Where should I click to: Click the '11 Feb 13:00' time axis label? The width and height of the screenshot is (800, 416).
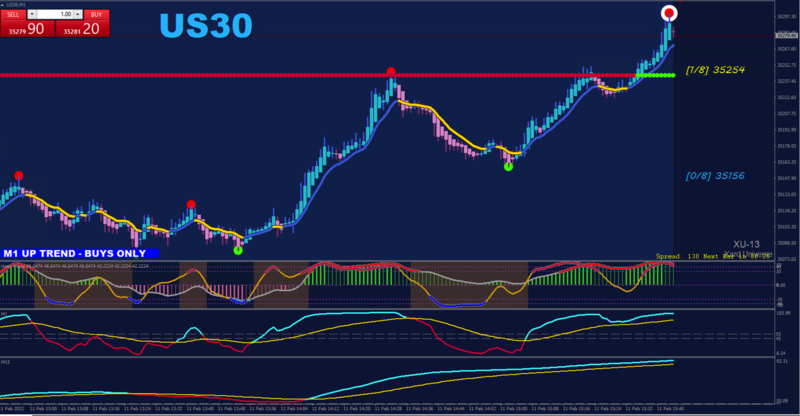pyautogui.click(x=44, y=409)
